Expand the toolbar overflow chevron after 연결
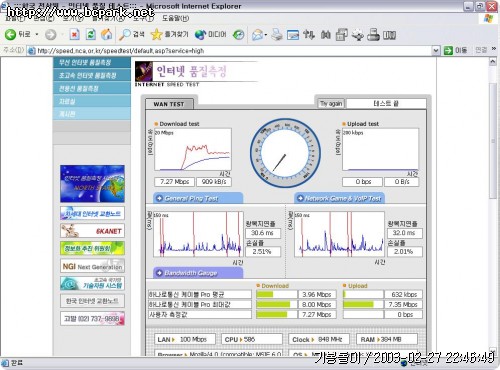500x370 pixels. (494, 49)
